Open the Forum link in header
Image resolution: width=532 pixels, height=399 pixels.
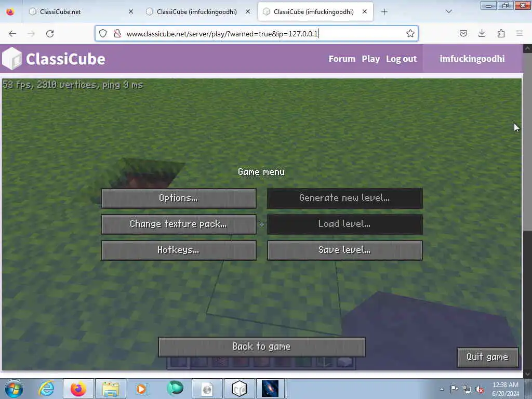[x=342, y=59]
